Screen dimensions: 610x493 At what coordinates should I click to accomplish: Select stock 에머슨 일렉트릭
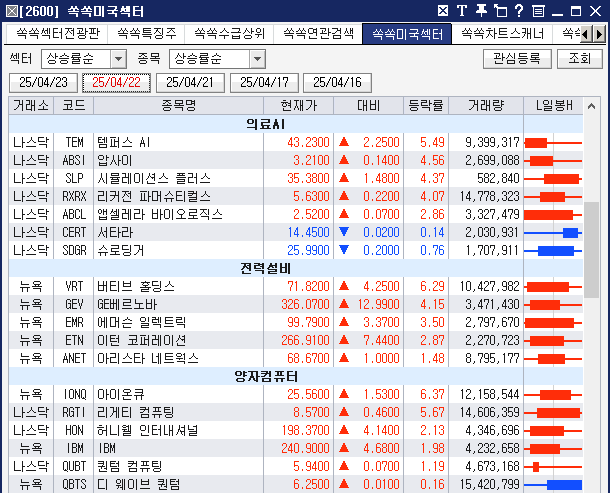[142, 322]
